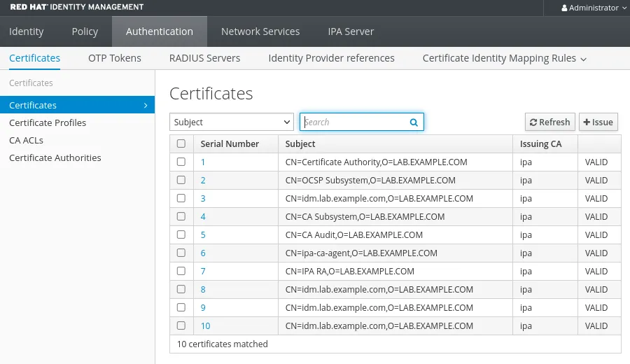This screenshot has height=364, width=630.
Task: Open Certificate Authorities in sidebar
Action: click(x=55, y=158)
